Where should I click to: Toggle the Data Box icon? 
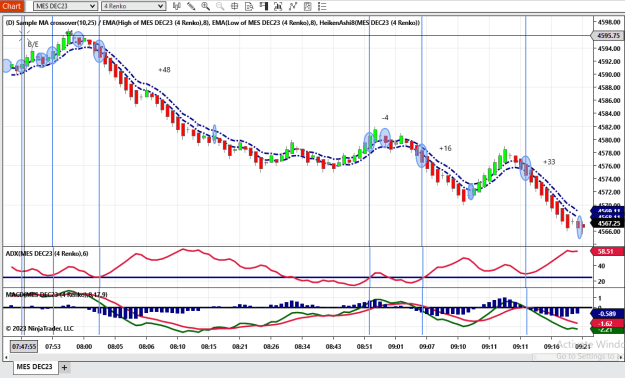(249, 6)
